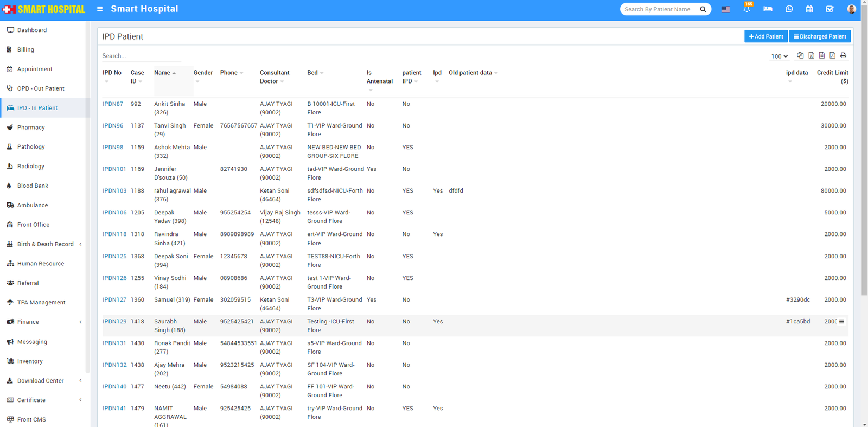Expand the Birth & Death Record menu

(x=46, y=244)
